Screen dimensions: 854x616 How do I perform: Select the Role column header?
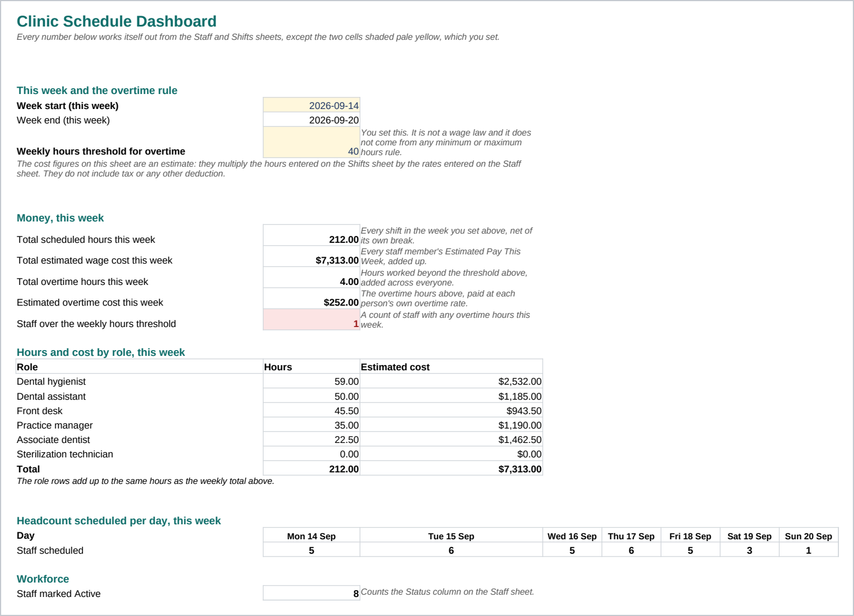(139, 367)
